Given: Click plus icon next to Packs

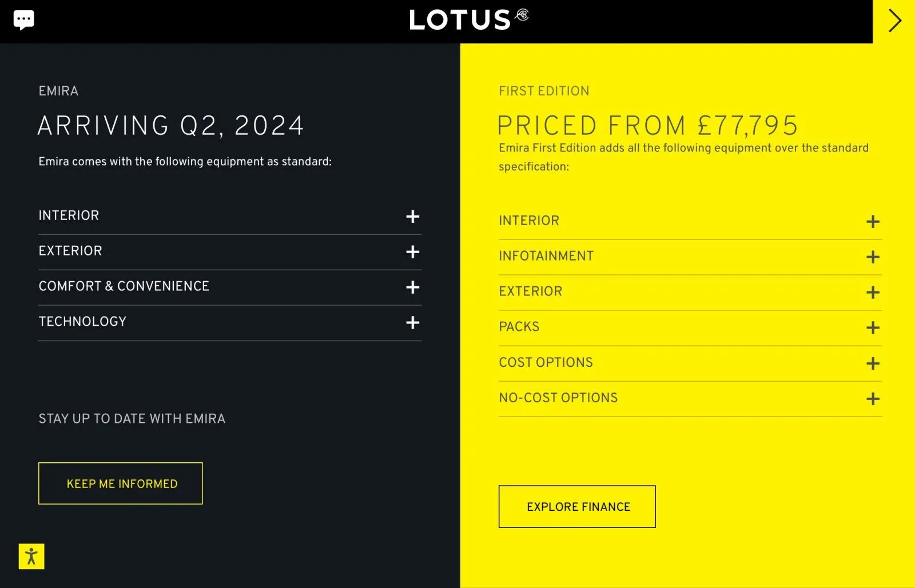Looking at the screenshot, I should 872,328.
